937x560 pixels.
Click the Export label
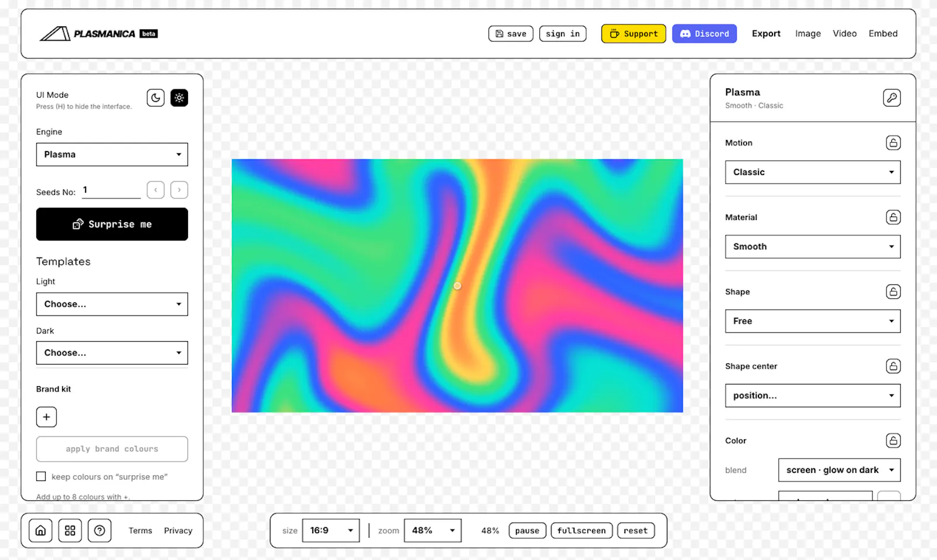(766, 34)
